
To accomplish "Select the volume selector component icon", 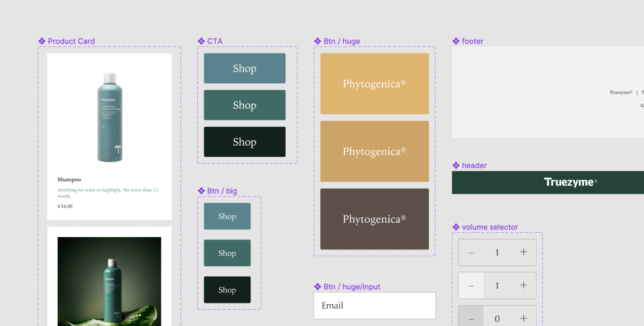I will tap(456, 227).
